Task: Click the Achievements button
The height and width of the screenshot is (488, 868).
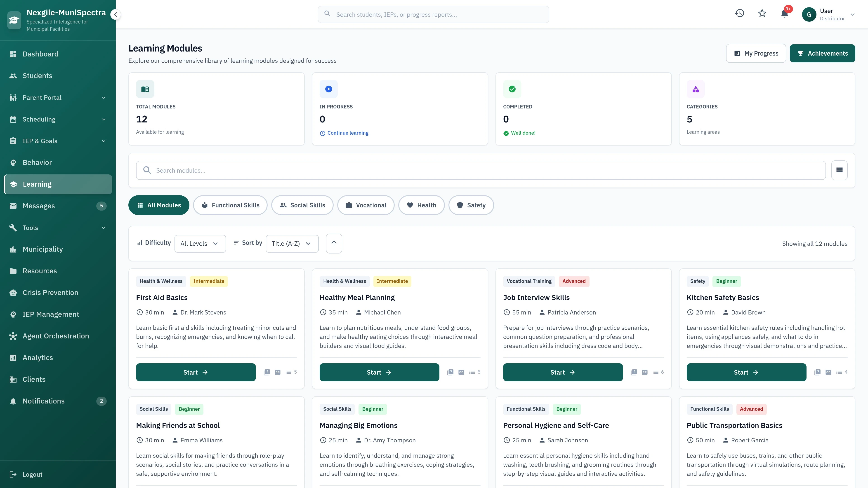Action: click(x=822, y=53)
